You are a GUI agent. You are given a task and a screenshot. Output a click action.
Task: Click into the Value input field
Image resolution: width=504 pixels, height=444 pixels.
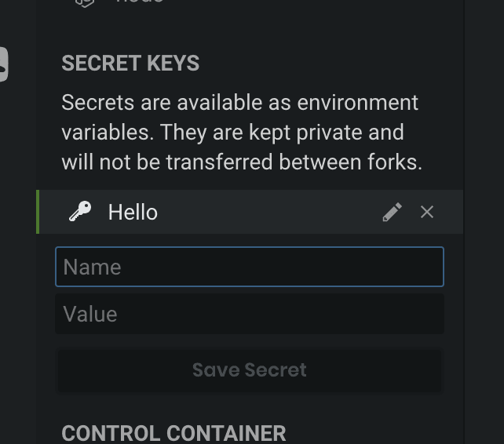(x=249, y=314)
